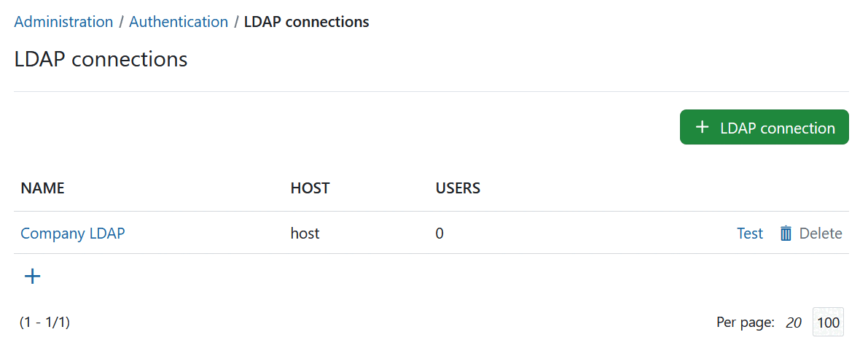Click the LDAP connections page heading
This screenshot has height=351, width=868.
tap(101, 59)
